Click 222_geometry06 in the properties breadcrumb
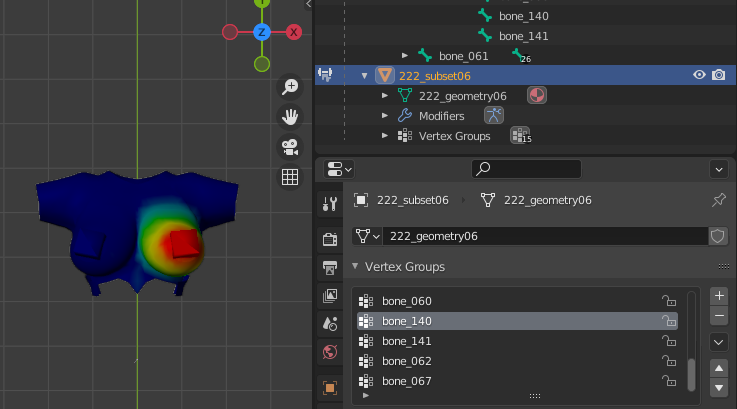Screen dimensions: 737x409 pos(548,200)
